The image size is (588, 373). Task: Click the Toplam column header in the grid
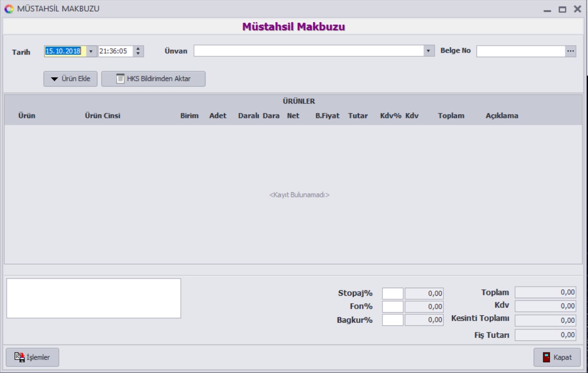[451, 116]
